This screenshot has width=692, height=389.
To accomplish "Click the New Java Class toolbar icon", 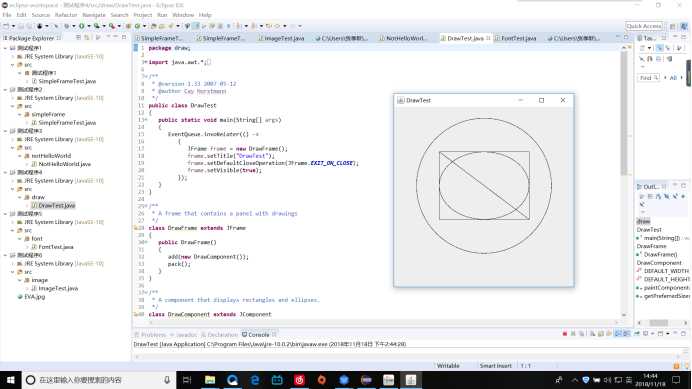I will (x=137, y=26).
